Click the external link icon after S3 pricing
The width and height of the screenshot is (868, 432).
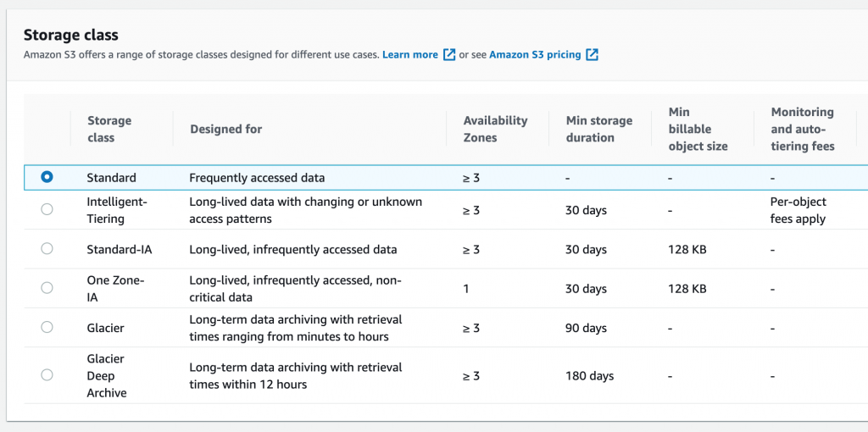pyautogui.click(x=593, y=55)
